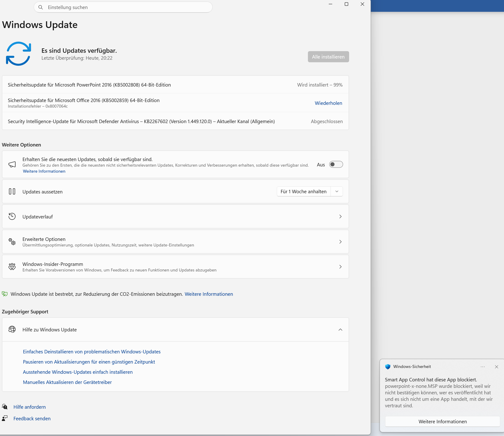Click the Windows-Insider-Programm hearts icon
This screenshot has height=436, width=504.
point(12,267)
